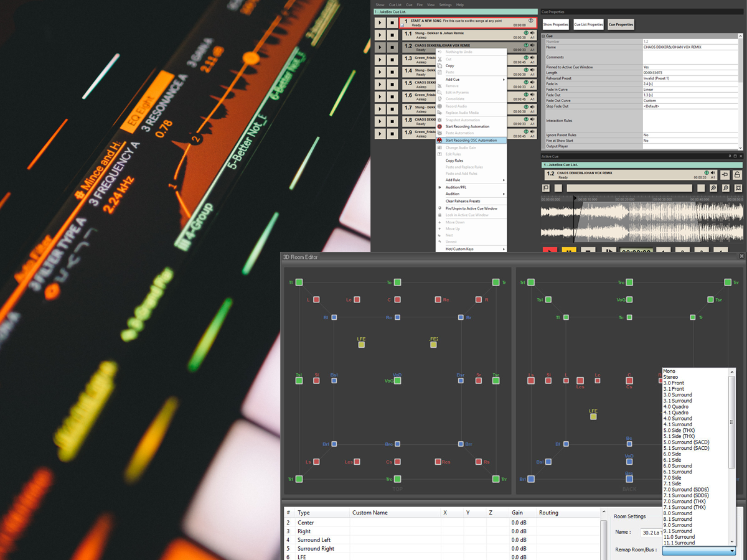Click the zoom-out magnifier above the waveform
747x560 pixels.
tap(725, 188)
